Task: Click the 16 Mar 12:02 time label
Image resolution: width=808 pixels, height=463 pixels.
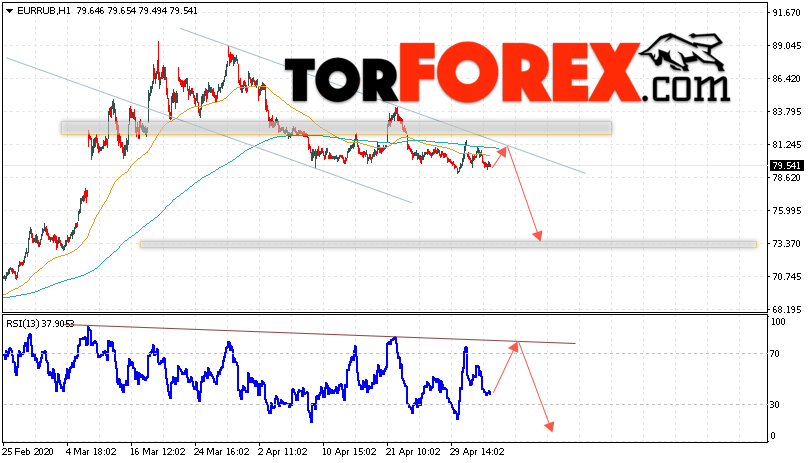Action: [158, 452]
